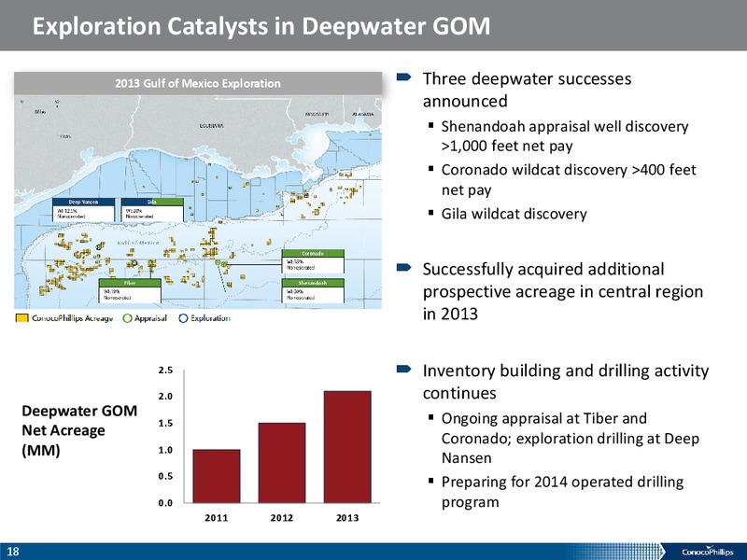Viewport: 747px width, 560px height.
Task: Click the arrow bullet beside "Successfully acquired additional"
Action: click(404, 267)
